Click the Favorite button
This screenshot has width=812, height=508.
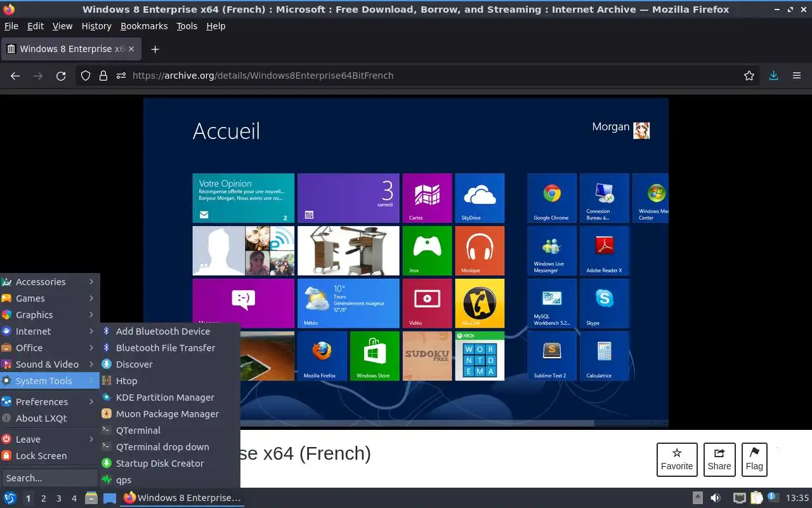tap(677, 460)
